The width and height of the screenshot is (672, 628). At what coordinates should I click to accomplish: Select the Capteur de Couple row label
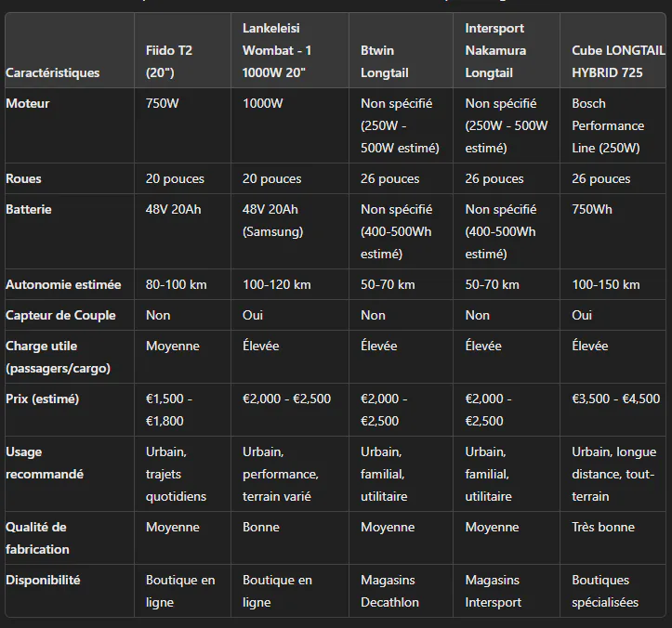click(x=60, y=316)
